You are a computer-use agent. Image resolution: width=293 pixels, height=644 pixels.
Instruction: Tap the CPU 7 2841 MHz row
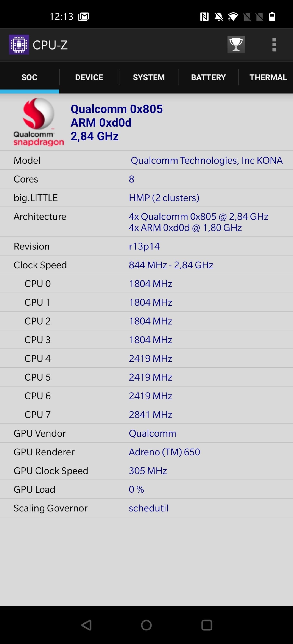click(x=146, y=415)
